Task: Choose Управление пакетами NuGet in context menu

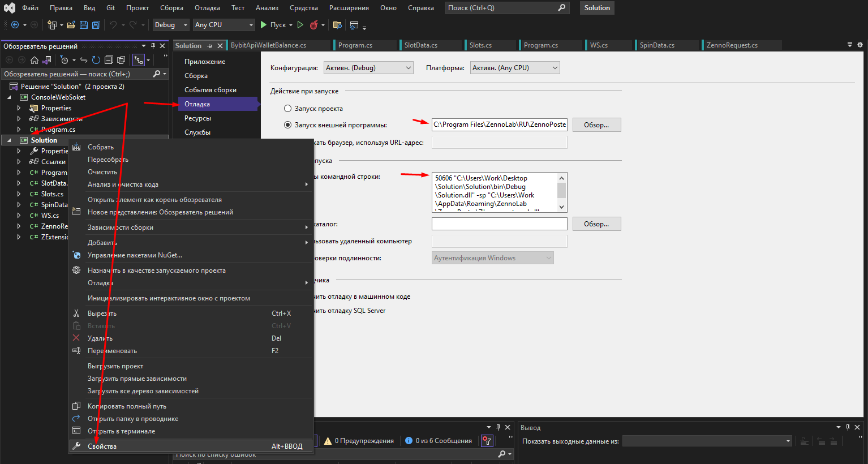Action: coord(191,255)
